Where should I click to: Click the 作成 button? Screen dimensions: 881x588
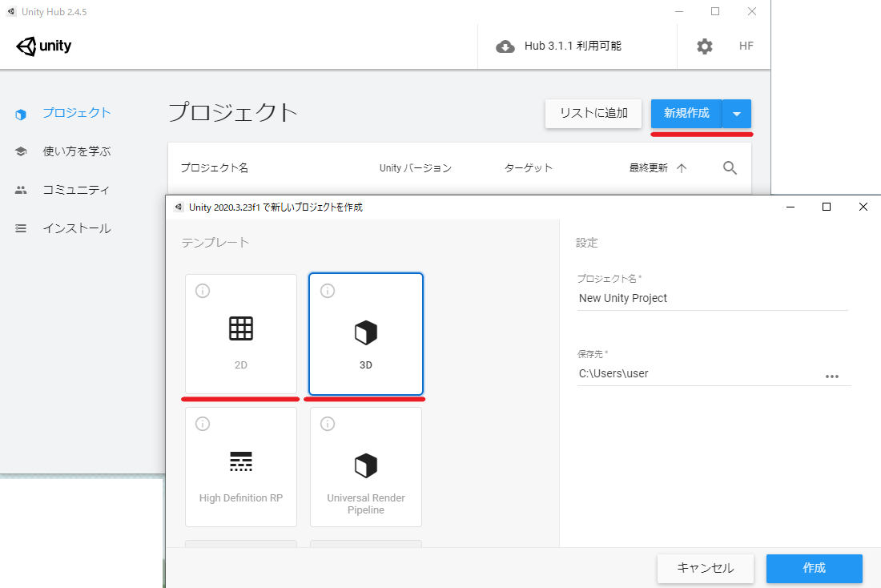point(815,568)
